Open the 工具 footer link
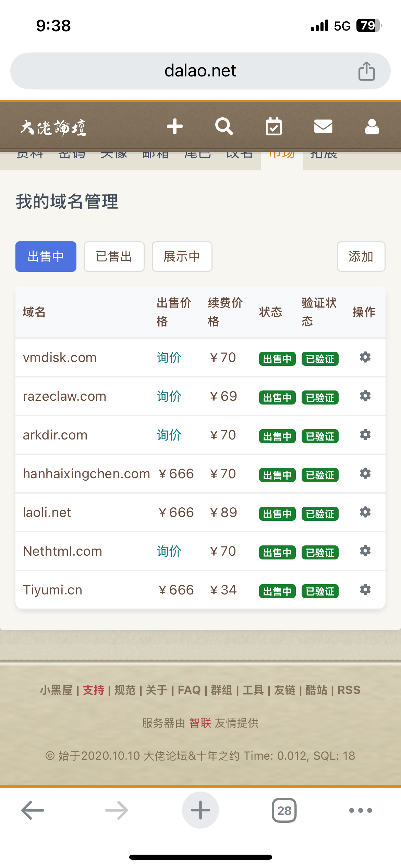 click(253, 690)
